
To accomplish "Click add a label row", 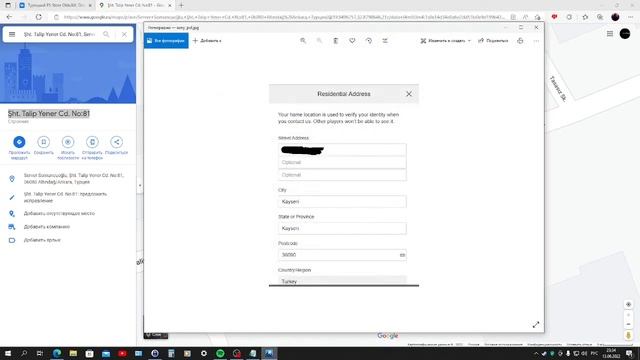I will click(68, 240).
